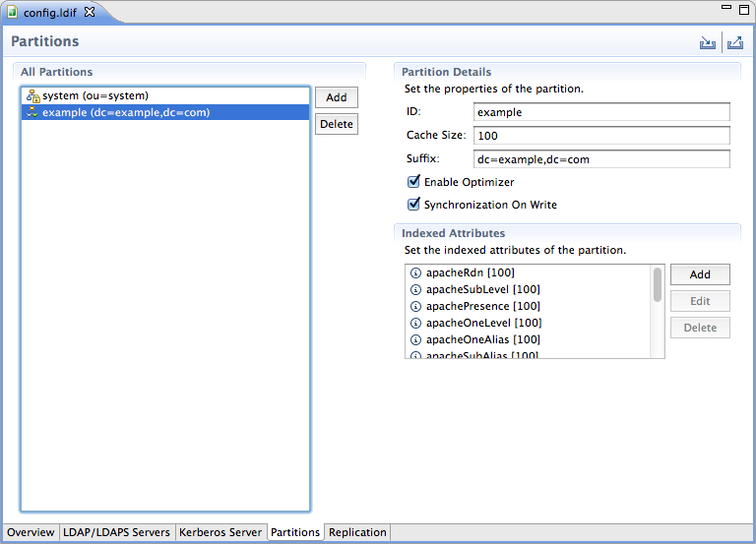Close the config.ldif editor tab

pyautogui.click(x=90, y=12)
